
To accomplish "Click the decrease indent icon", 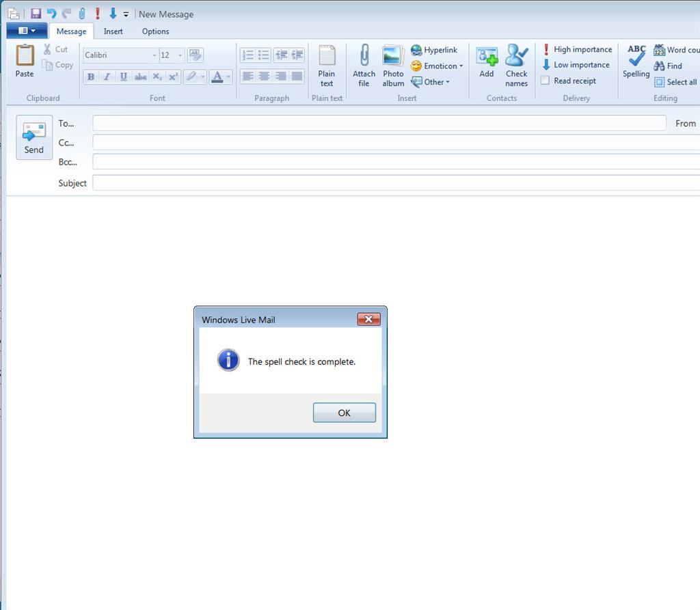I will (281, 55).
